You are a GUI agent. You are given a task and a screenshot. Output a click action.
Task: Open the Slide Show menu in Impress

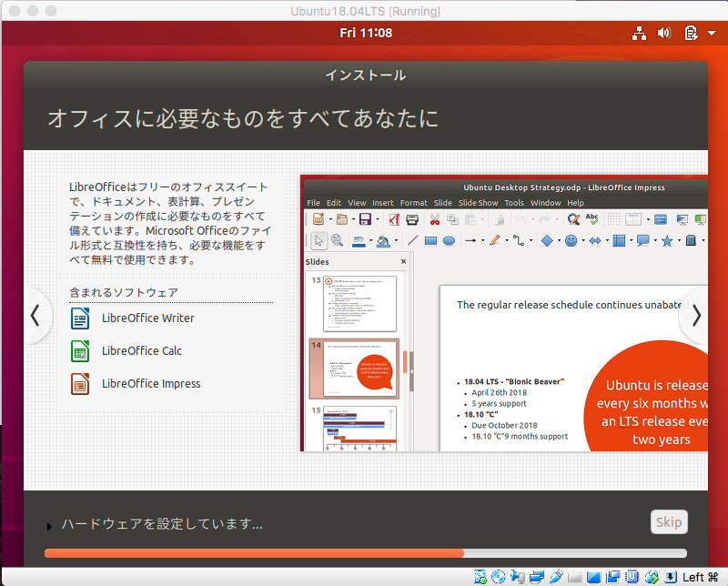point(479,203)
